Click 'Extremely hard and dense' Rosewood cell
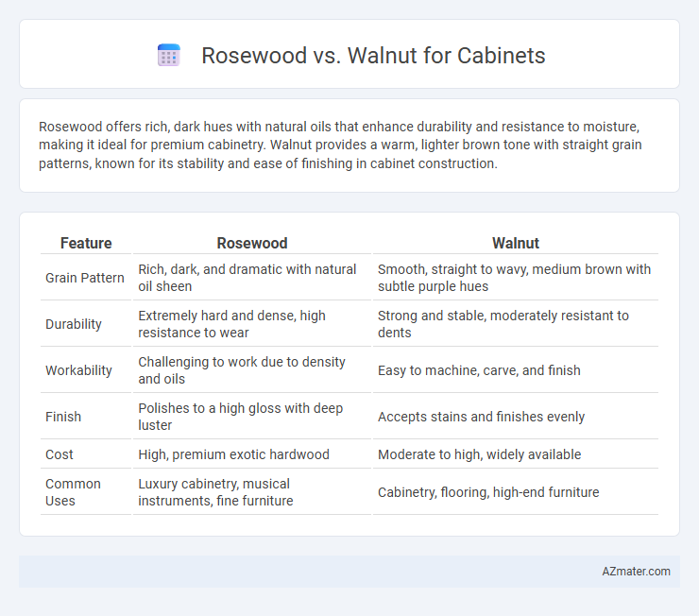699x616 pixels. 231,324
